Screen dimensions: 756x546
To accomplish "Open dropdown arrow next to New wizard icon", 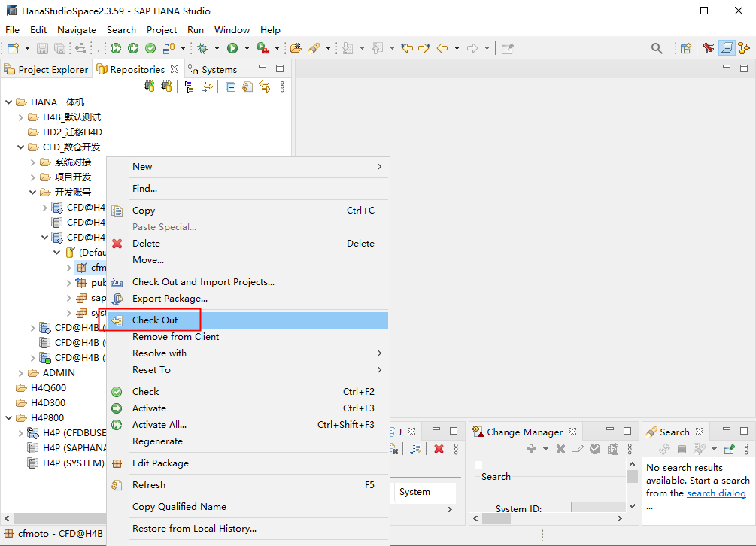I will (x=28, y=48).
